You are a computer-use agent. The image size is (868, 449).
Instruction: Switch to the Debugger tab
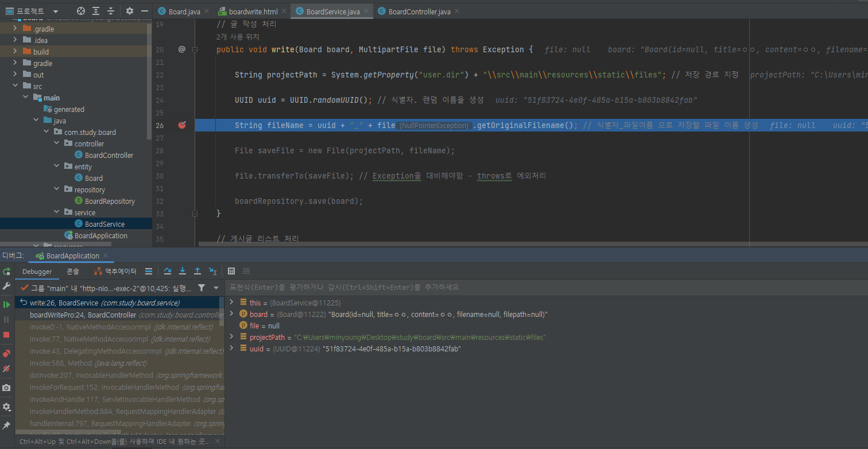[x=37, y=272]
